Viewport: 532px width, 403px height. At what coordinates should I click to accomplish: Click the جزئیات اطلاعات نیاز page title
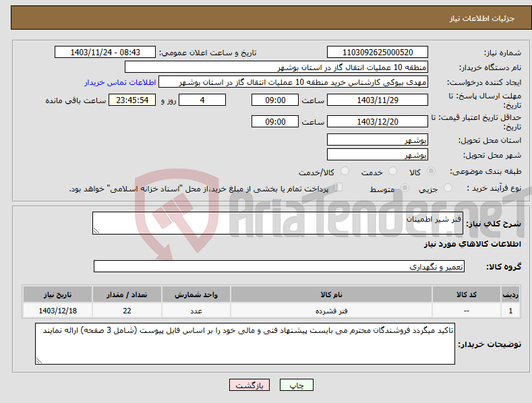click(482, 18)
